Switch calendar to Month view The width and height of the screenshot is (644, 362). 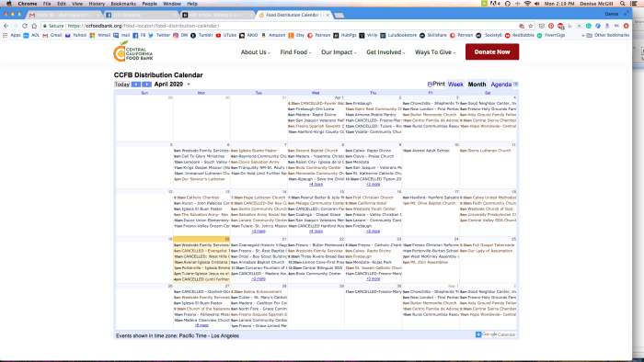coord(477,84)
